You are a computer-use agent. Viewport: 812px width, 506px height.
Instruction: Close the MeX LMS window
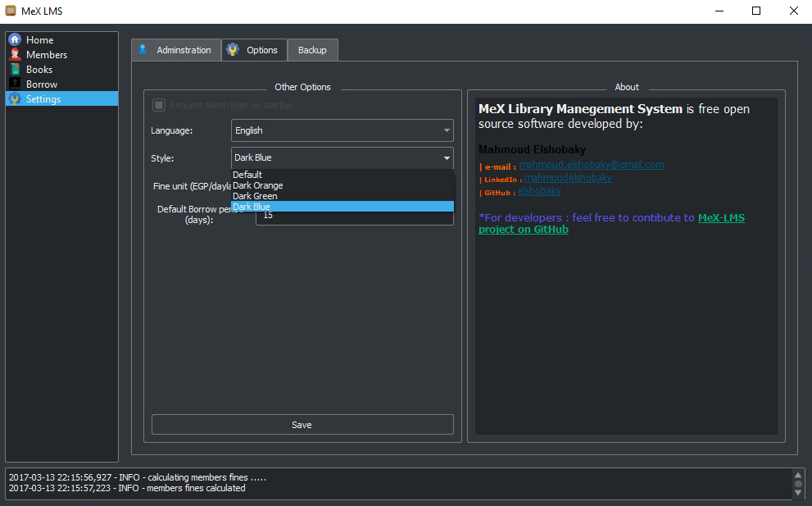793,11
